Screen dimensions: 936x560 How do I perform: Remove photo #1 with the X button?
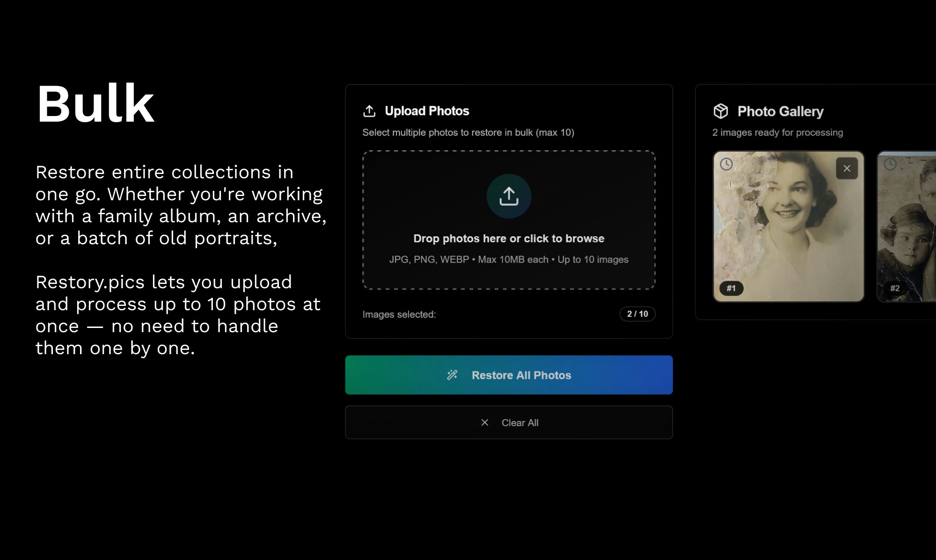[847, 168]
